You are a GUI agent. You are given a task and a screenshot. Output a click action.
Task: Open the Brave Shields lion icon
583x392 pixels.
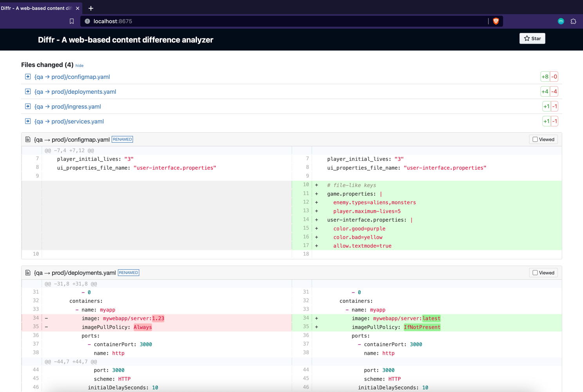click(496, 21)
